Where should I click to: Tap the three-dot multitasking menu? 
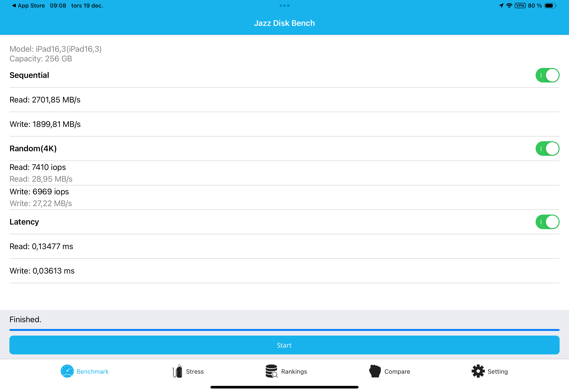click(x=284, y=6)
